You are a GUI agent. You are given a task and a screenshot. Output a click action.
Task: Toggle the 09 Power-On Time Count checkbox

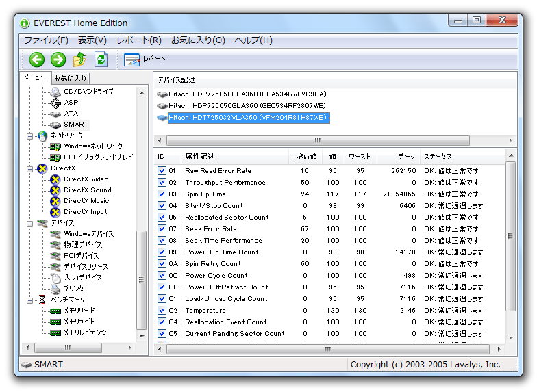coord(162,252)
